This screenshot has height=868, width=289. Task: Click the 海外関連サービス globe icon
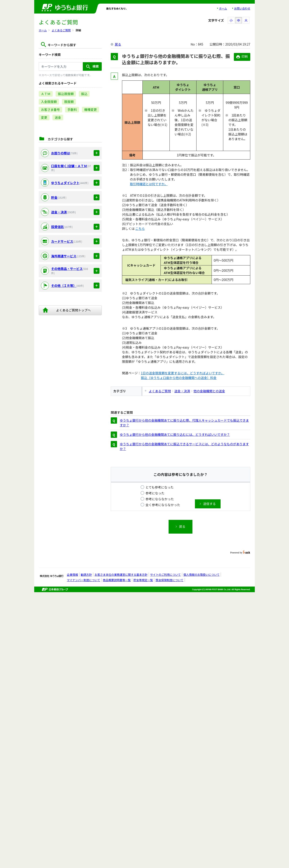tap(45, 256)
